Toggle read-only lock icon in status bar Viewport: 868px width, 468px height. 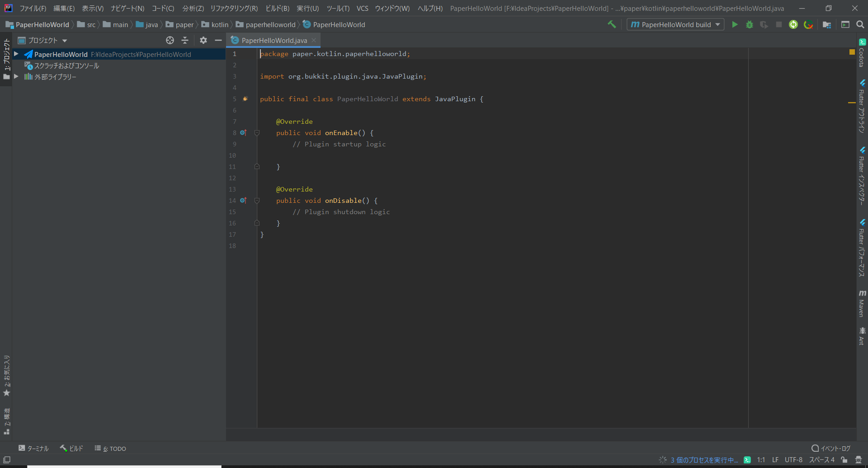point(844,460)
